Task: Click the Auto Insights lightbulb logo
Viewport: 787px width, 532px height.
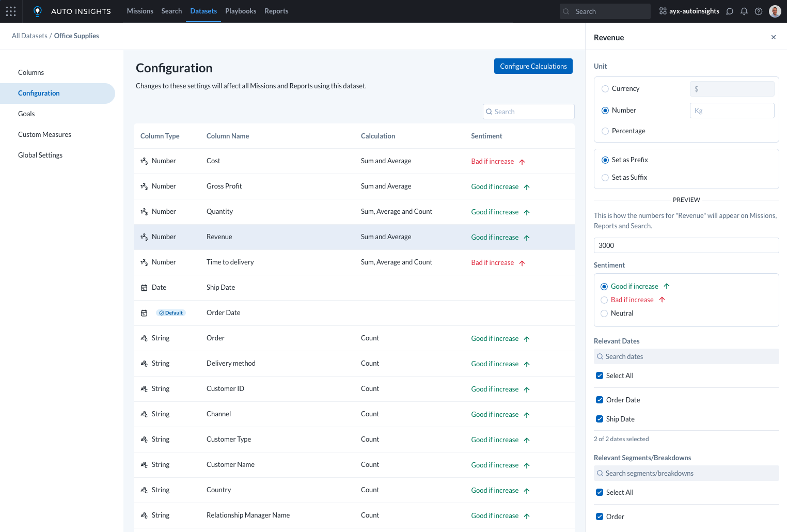Action: [37, 11]
